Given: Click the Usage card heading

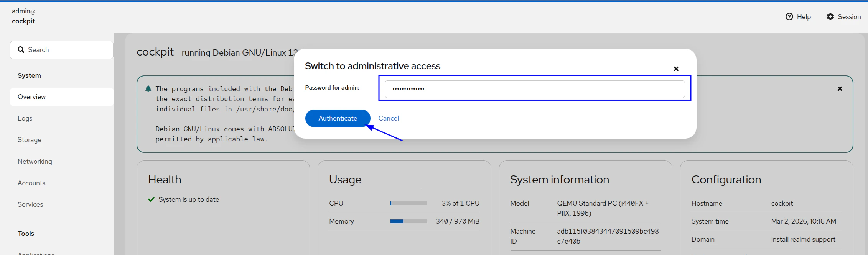Looking at the screenshot, I should coord(345,180).
